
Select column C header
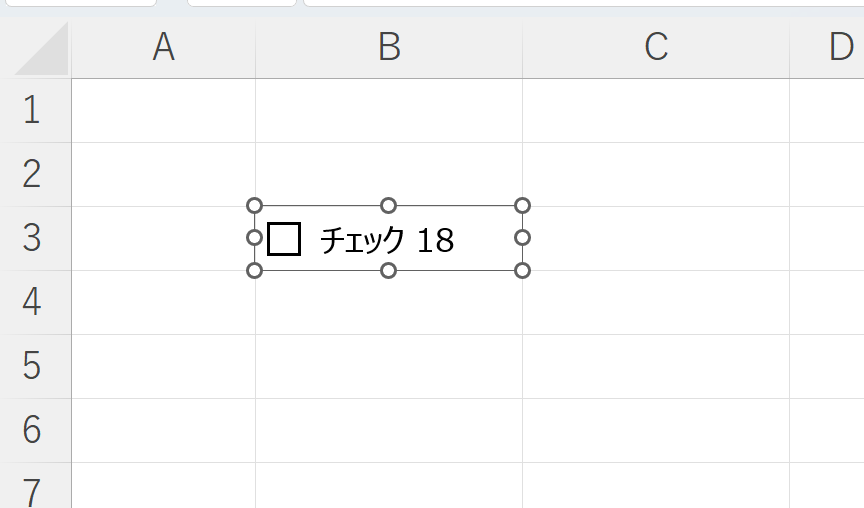click(655, 47)
